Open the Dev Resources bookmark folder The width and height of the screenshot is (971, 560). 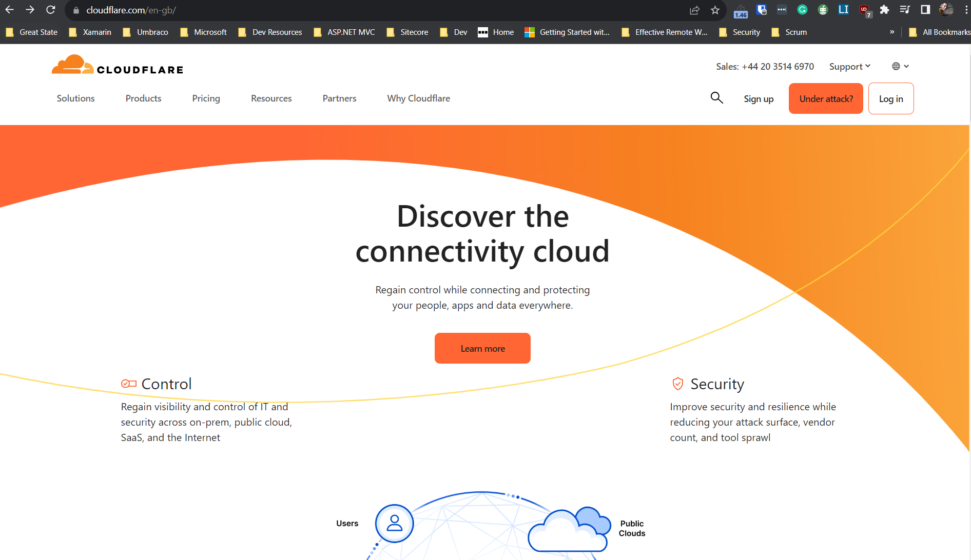click(270, 32)
